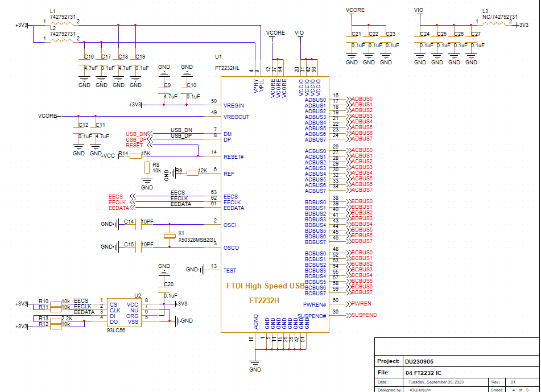Select the red "ACBUS7" port label
Viewport: 541px width, 392px height.
[x=362, y=190]
